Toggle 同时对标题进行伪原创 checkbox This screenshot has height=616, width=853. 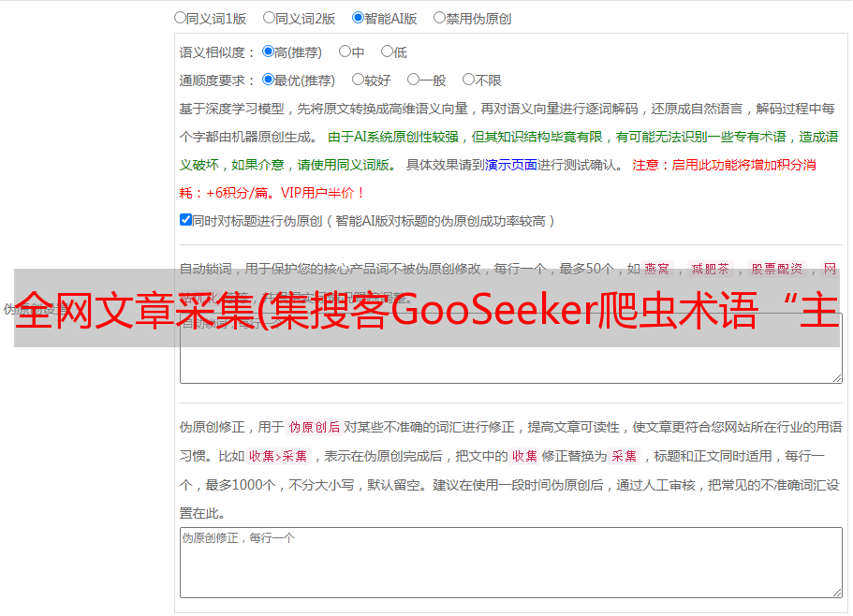(185, 220)
